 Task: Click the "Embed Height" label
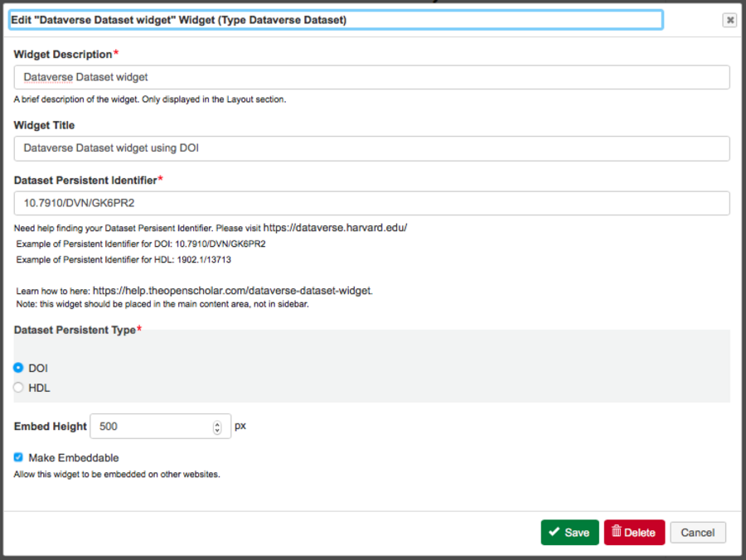[x=51, y=427]
